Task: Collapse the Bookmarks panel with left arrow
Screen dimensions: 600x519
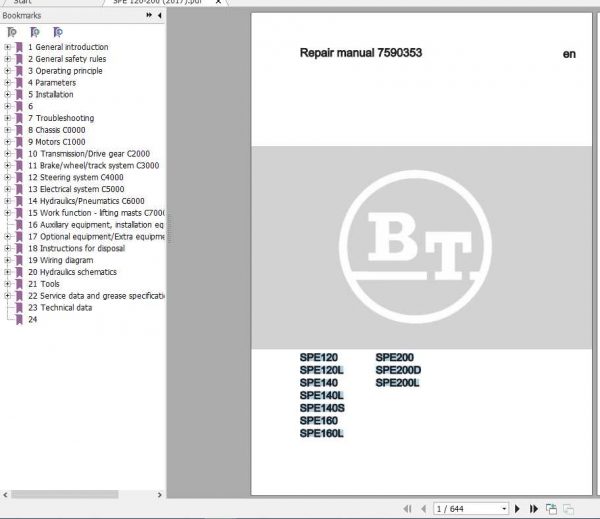Action: coord(160,15)
